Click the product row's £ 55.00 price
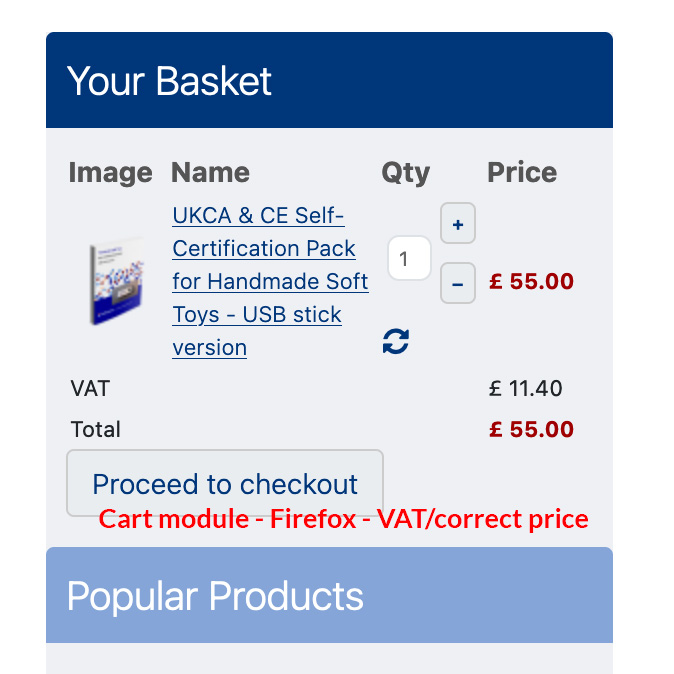This screenshot has height=674, width=674. (x=531, y=281)
